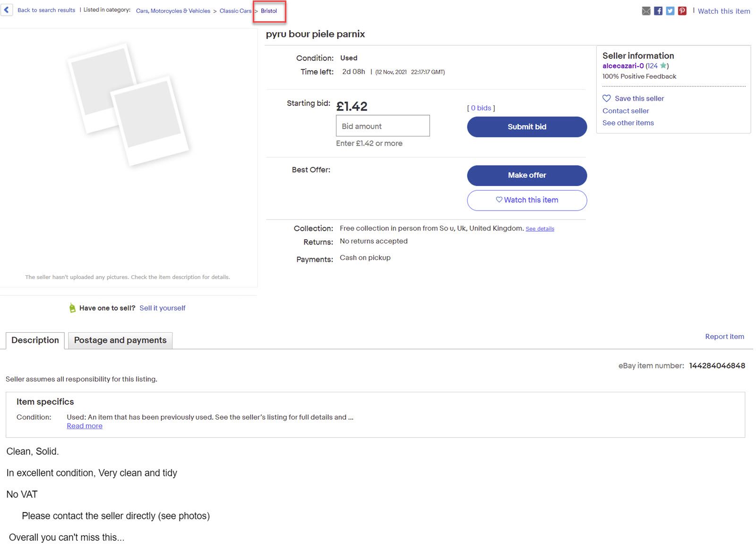Share listing on Twitter icon
Screen dimensions: 756x558
670,11
